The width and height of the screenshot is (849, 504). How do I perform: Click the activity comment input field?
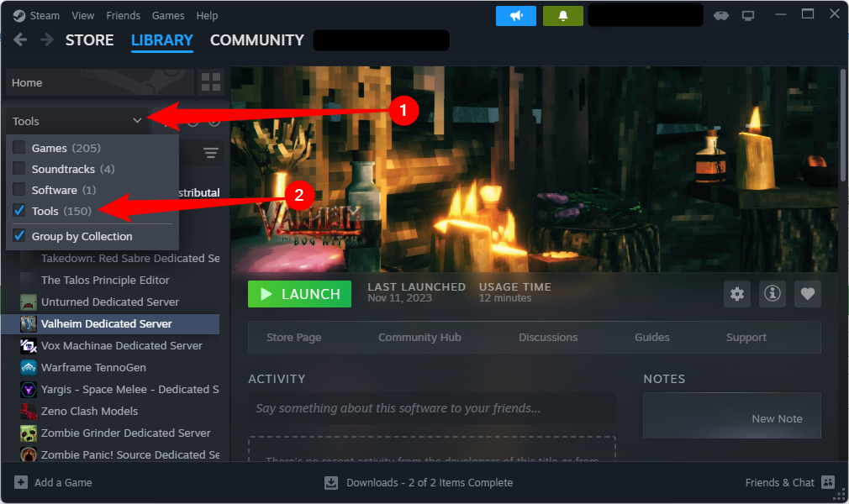[432, 407]
